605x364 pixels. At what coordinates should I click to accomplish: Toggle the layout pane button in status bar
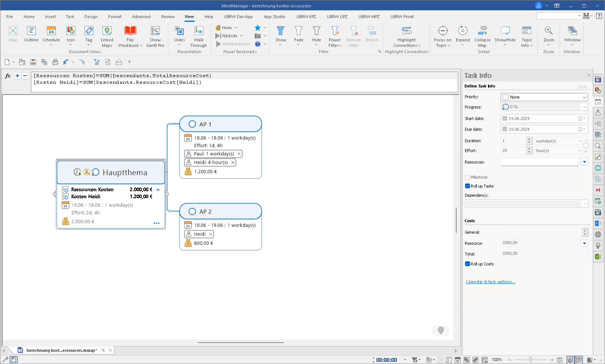pyautogui.click(x=579, y=360)
